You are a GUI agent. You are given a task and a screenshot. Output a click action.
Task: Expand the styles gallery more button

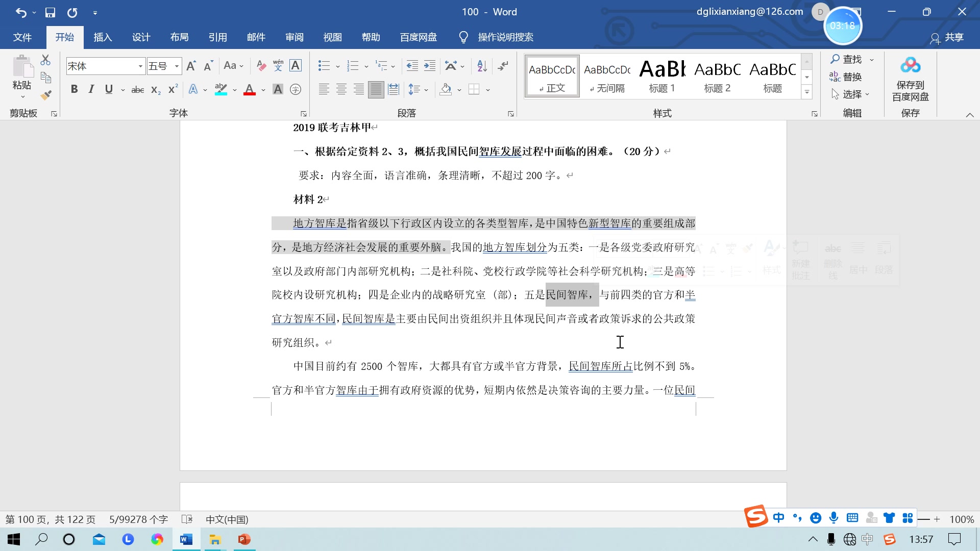[x=807, y=92]
